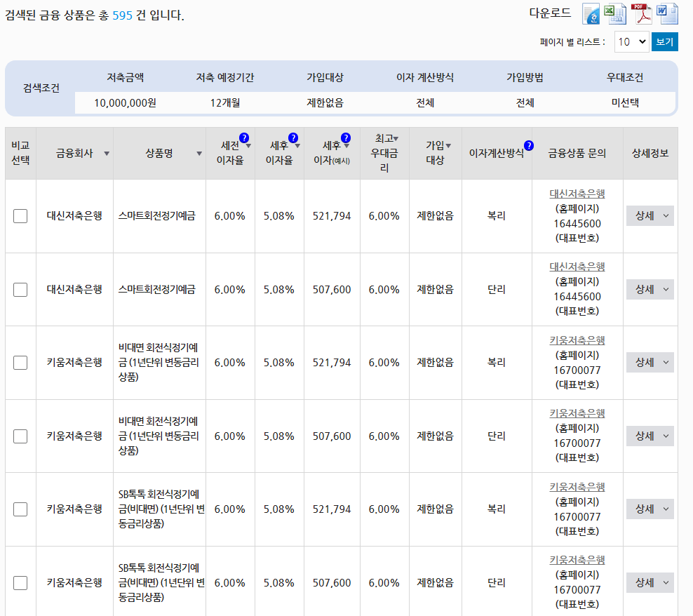Check the compare box for SB톡톡 회전식정기예금
Viewport: 693px width, 616px height.
[x=20, y=509]
